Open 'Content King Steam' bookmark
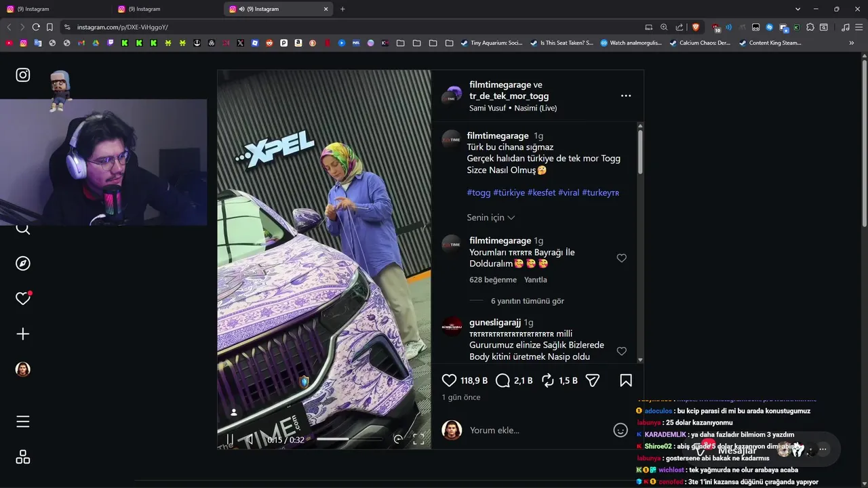Screen dimensions: 868x488 [x=770, y=43]
